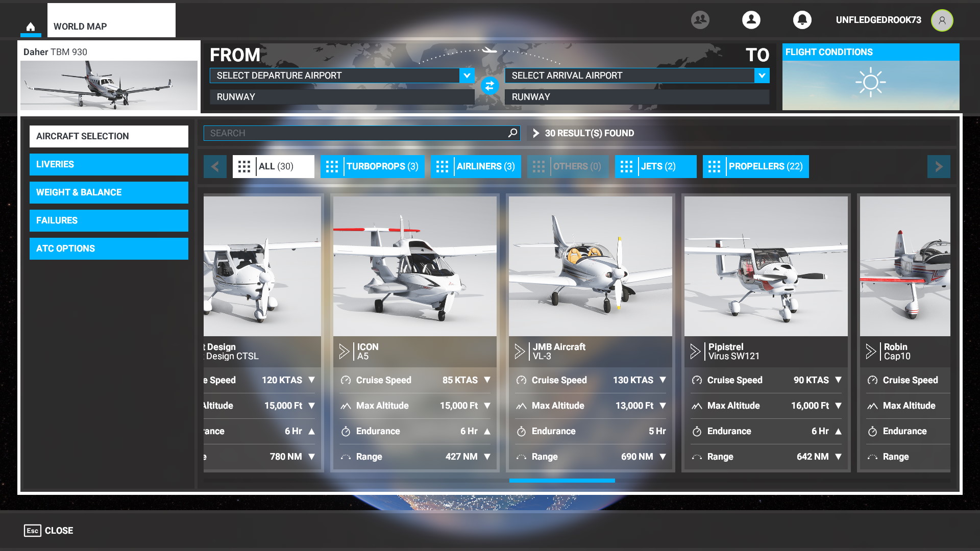The height and width of the screenshot is (551, 980).
Task: Open WEIGHT & BALANCE settings
Action: tap(109, 192)
